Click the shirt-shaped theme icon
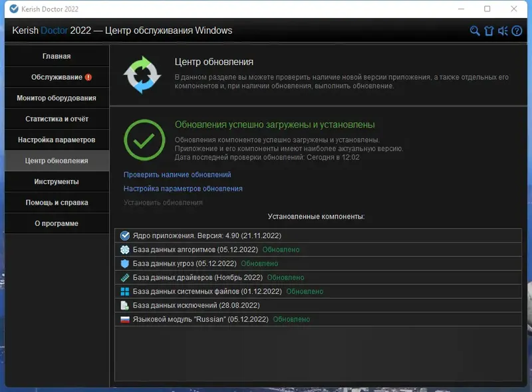 (489, 31)
